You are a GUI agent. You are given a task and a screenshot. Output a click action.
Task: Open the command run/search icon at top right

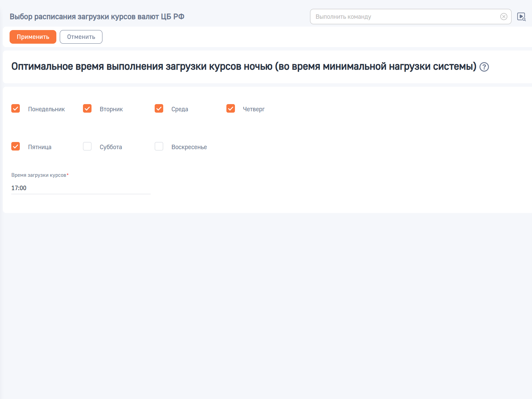pos(521,17)
